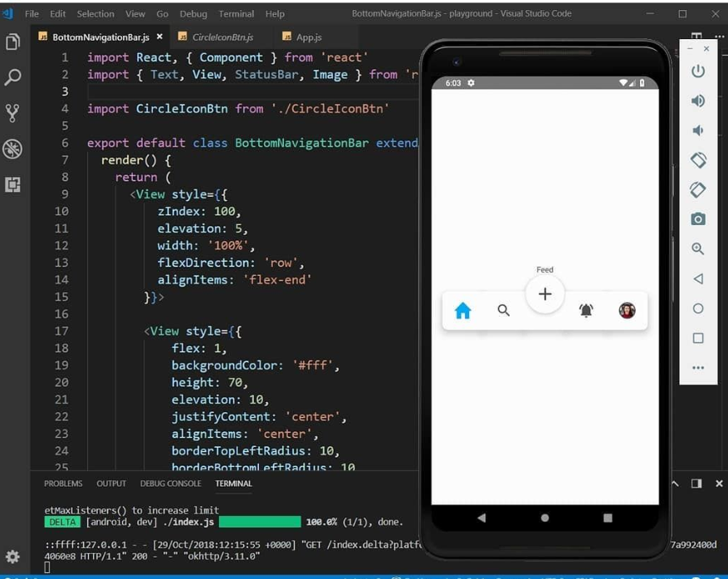The height and width of the screenshot is (579, 728).
Task: Tap the phone's bottom recents button
Action: [x=608, y=518]
